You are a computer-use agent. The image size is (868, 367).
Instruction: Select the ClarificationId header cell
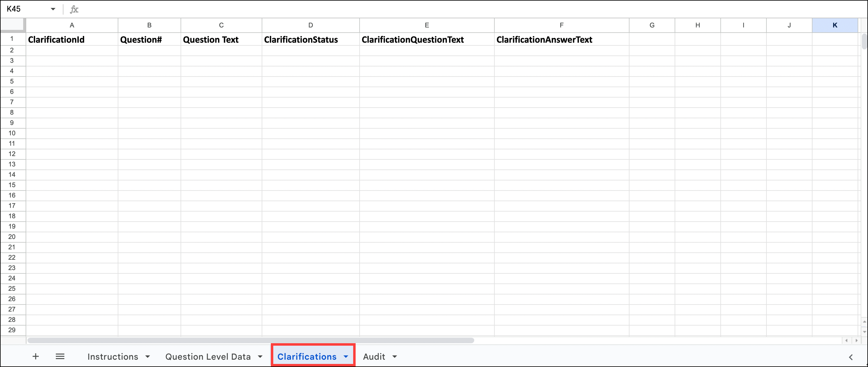(72, 39)
